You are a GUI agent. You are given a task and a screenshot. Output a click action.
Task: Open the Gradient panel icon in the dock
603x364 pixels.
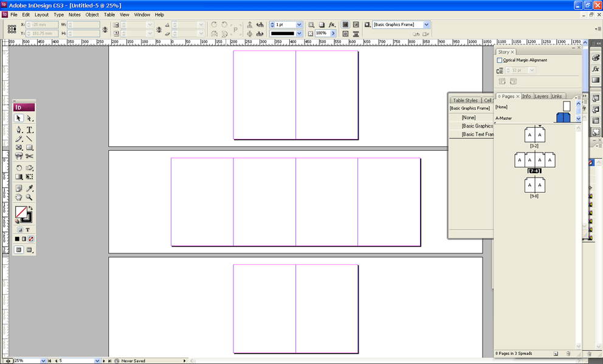coord(596,80)
